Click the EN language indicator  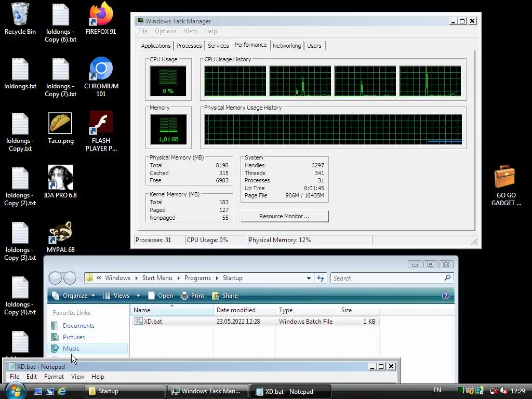(x=437, y=390)
